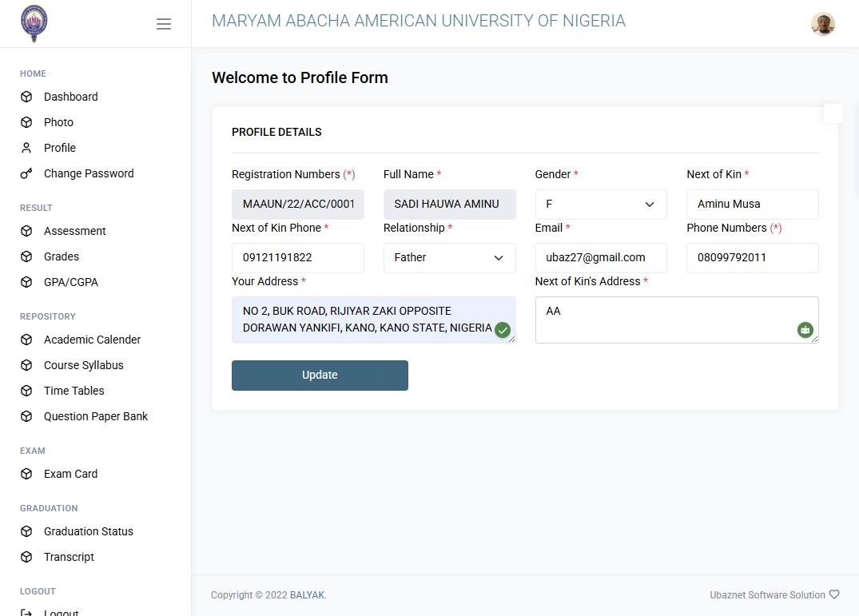Focus the Email input field

600,258
